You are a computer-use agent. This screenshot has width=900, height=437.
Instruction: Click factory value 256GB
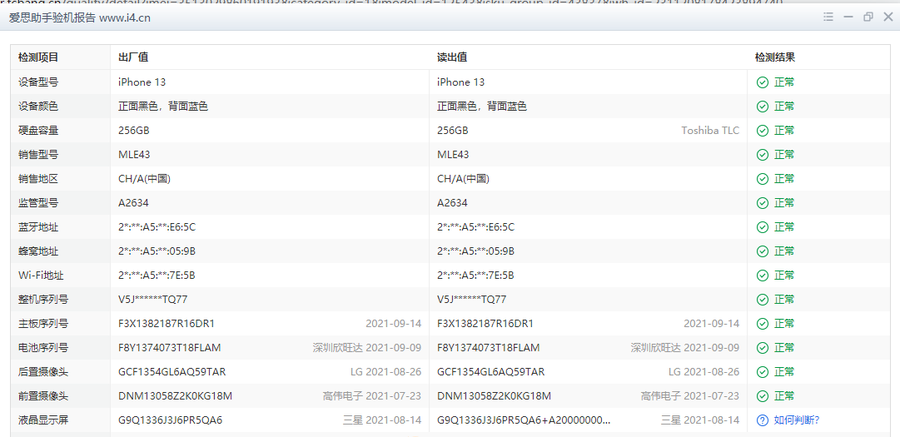coord(134,130)
